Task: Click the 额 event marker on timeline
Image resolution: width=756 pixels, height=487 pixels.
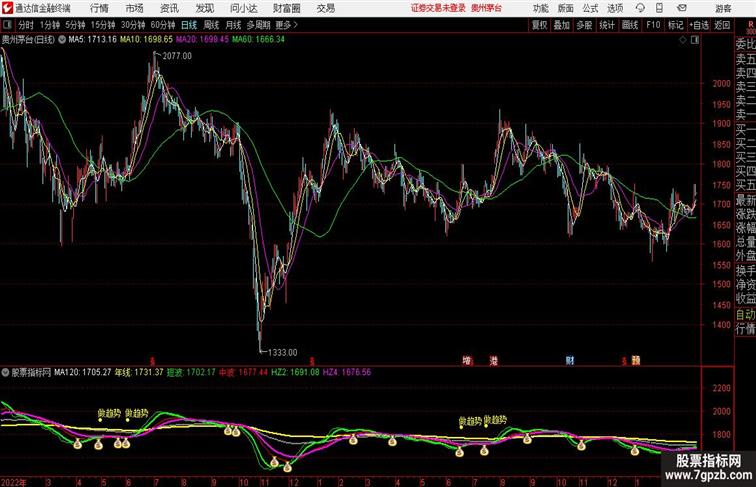Action: pyautogui.click(x=636, y=360)
